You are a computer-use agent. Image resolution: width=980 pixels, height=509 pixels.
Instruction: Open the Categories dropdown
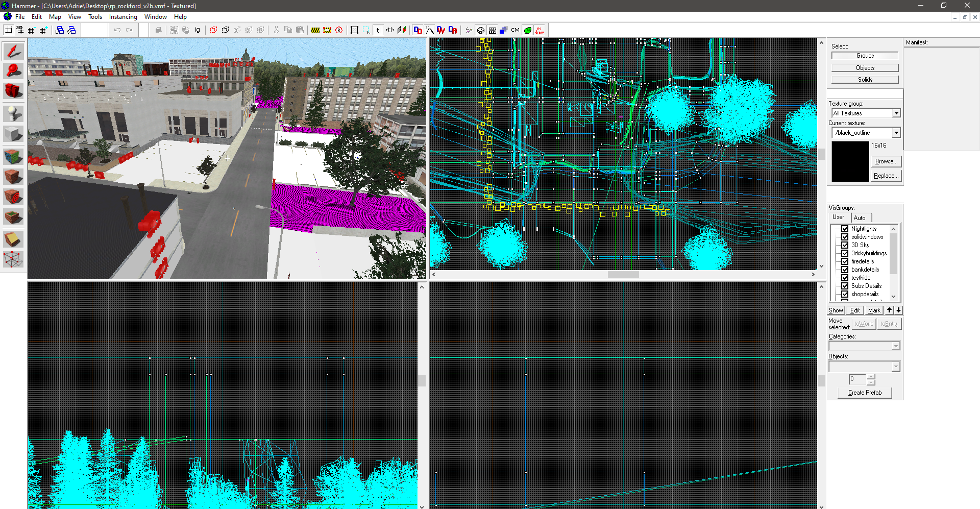896,346
